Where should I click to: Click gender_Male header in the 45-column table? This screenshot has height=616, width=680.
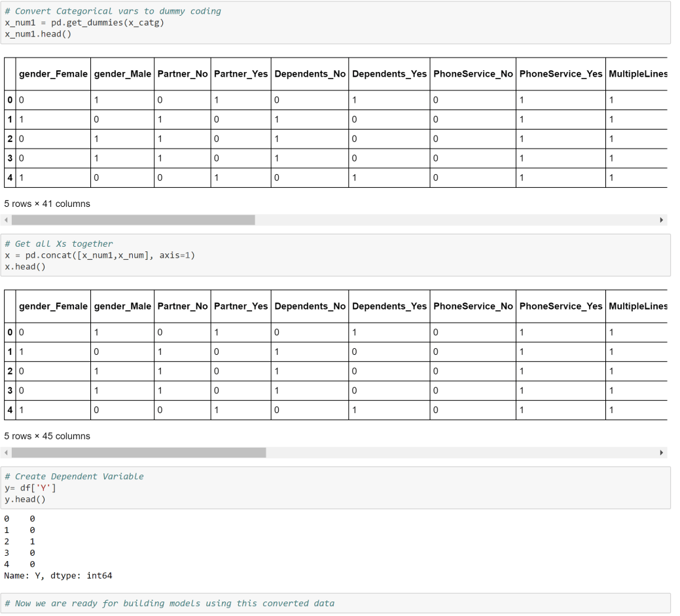123,306
